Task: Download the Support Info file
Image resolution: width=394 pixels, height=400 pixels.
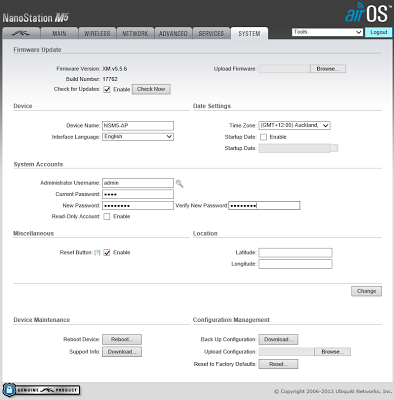Action: [122, 352]
